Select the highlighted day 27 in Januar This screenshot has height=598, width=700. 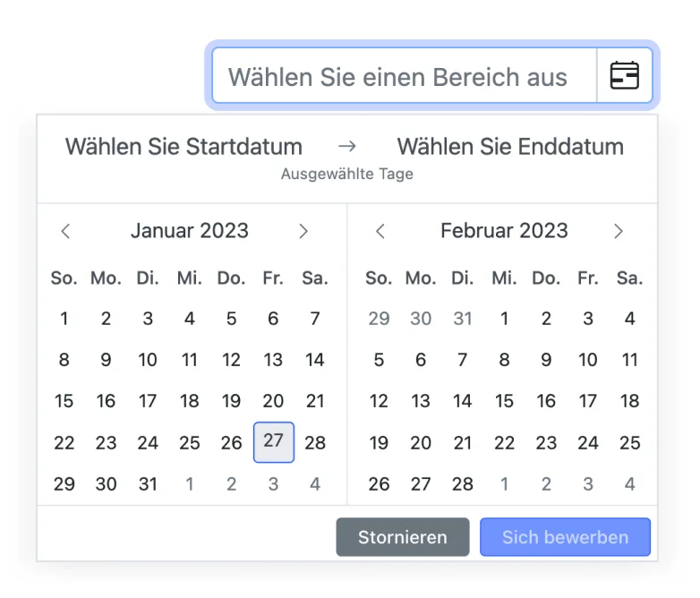(273, 441)
